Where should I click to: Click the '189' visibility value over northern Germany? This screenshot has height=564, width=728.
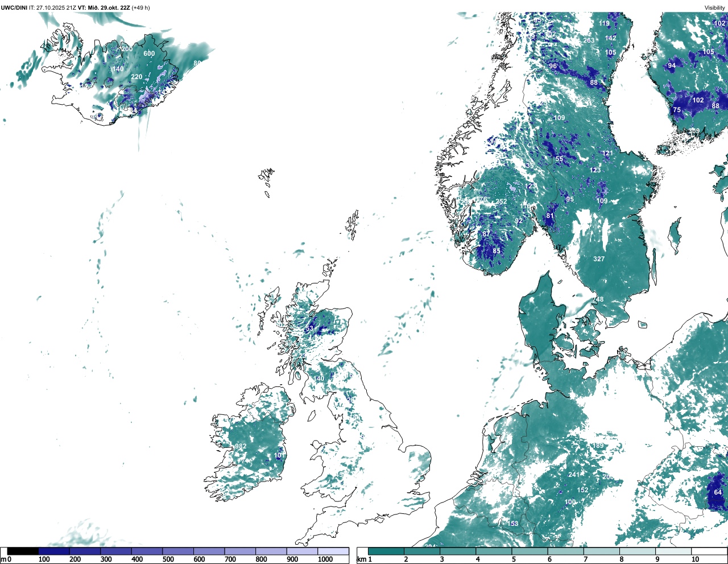pyautogui.click(x=598, y=446)
